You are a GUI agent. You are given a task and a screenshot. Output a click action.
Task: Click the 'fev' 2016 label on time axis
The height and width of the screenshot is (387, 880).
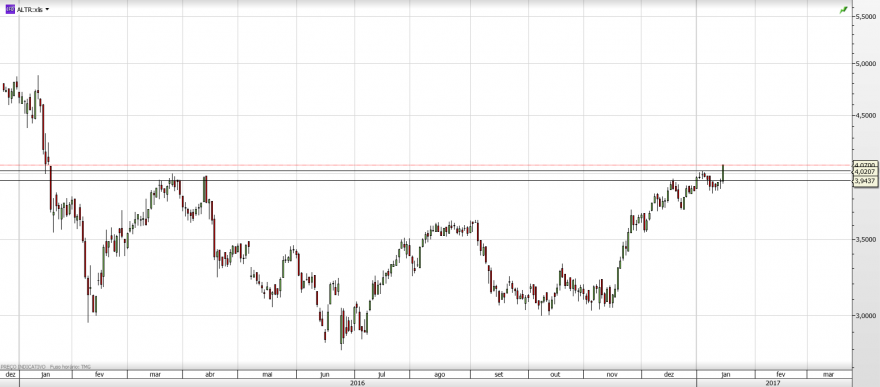(x=99, y=374)
